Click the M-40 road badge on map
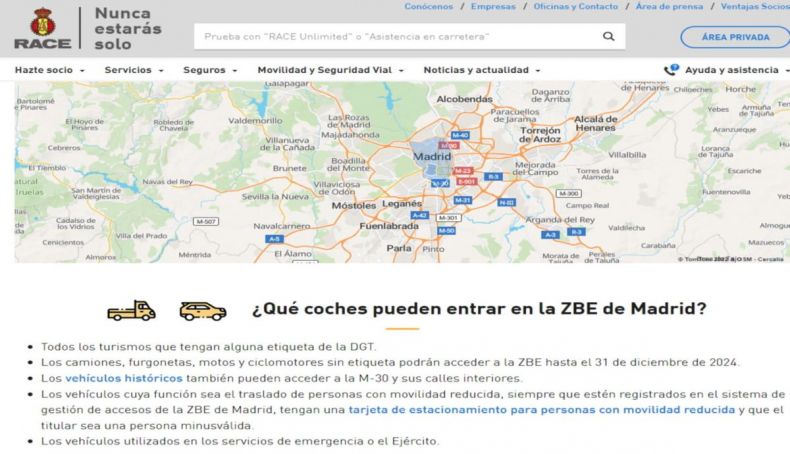This screenshot has height=454, width=790. (x=460, y=135)
